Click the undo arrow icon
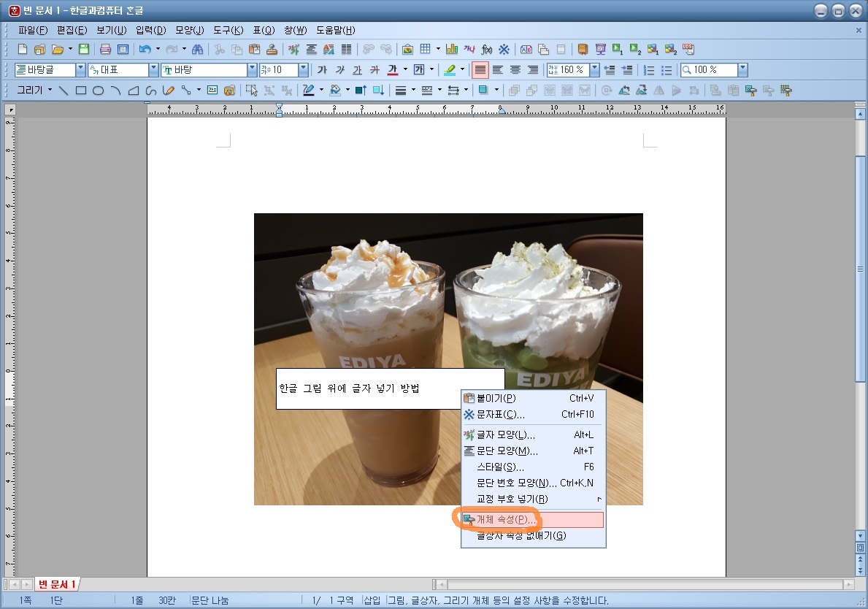Viewport: 868px width, 609px height. click(145, 49)
